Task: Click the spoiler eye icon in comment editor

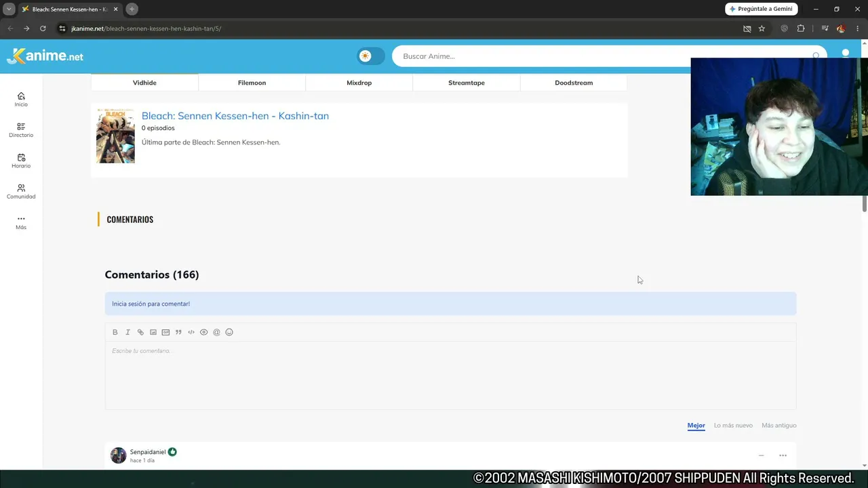Action: coord(203,332)
